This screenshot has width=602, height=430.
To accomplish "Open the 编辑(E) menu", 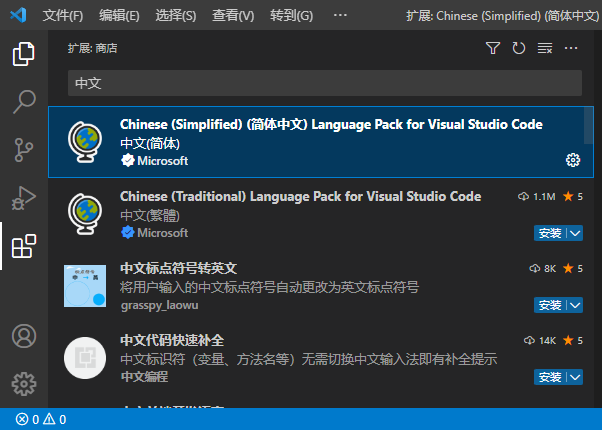I will tap(119, 15).
